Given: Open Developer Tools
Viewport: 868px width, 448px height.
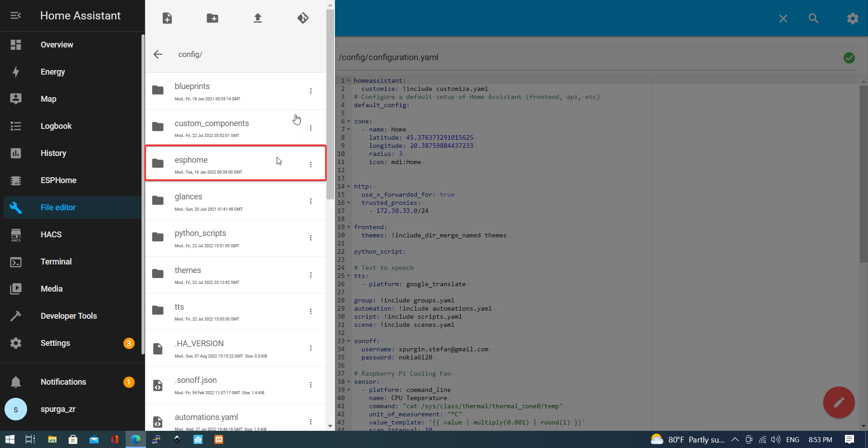Looking at the screenshot, I should 72,316.
